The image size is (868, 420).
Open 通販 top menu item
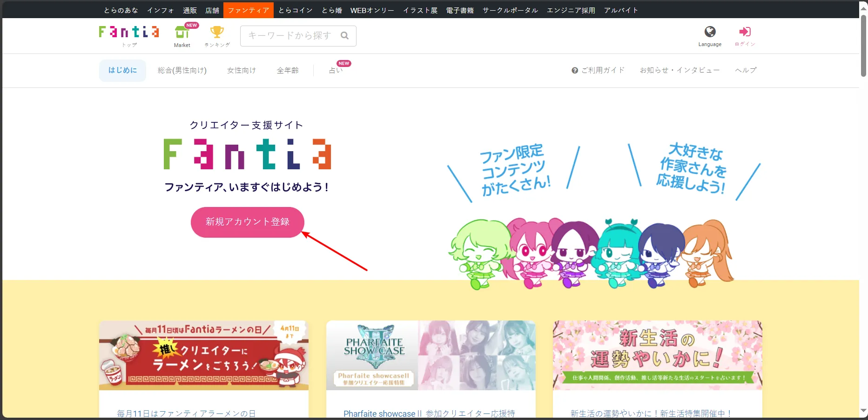[190, 10]
